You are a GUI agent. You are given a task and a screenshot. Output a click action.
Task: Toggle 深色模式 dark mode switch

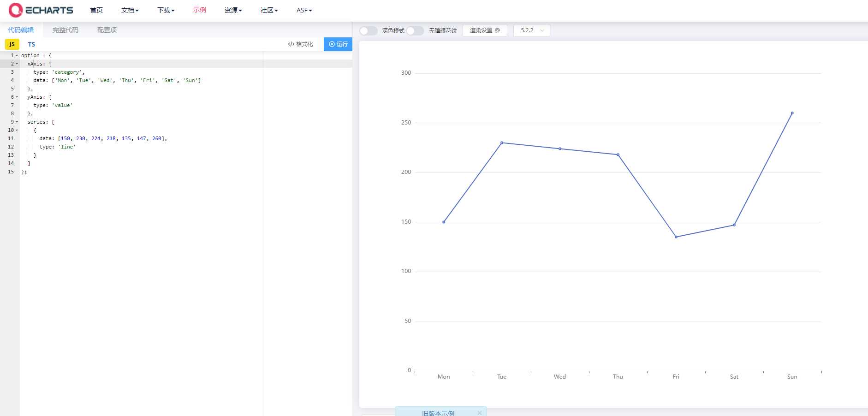tap(368, 31)
